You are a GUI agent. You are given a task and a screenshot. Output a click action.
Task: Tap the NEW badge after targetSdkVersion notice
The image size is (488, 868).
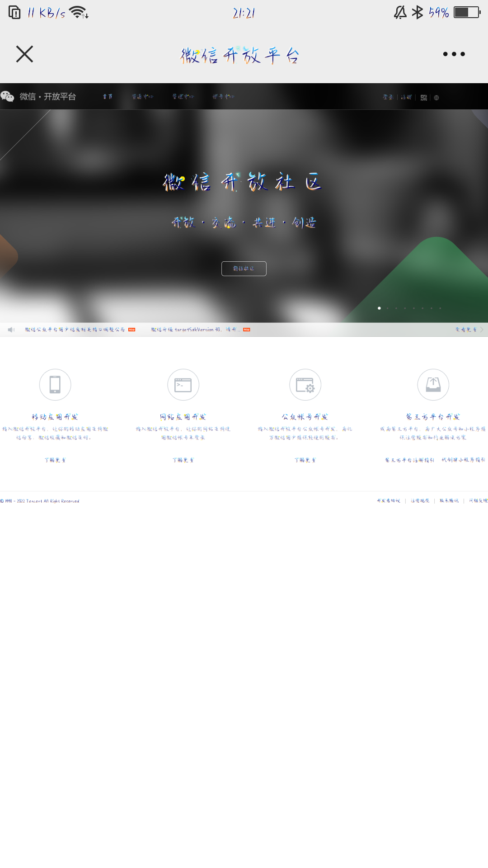pyautogui.click(x=247, y=330)
